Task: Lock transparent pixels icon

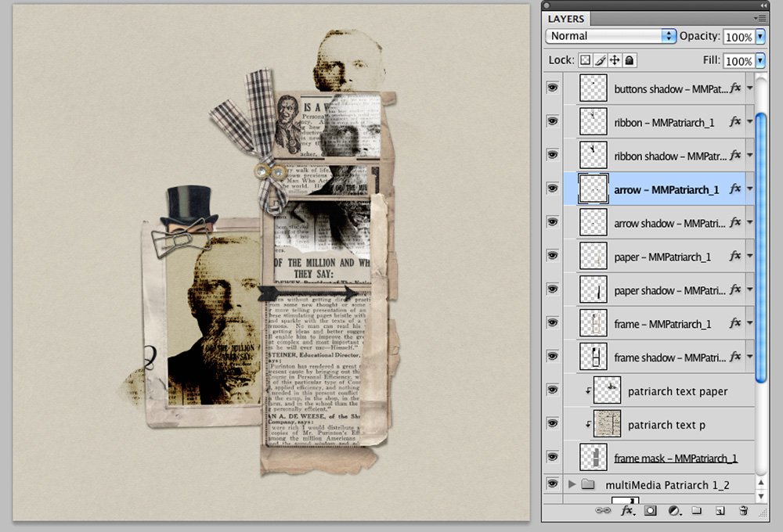Action: click(585, 60)
